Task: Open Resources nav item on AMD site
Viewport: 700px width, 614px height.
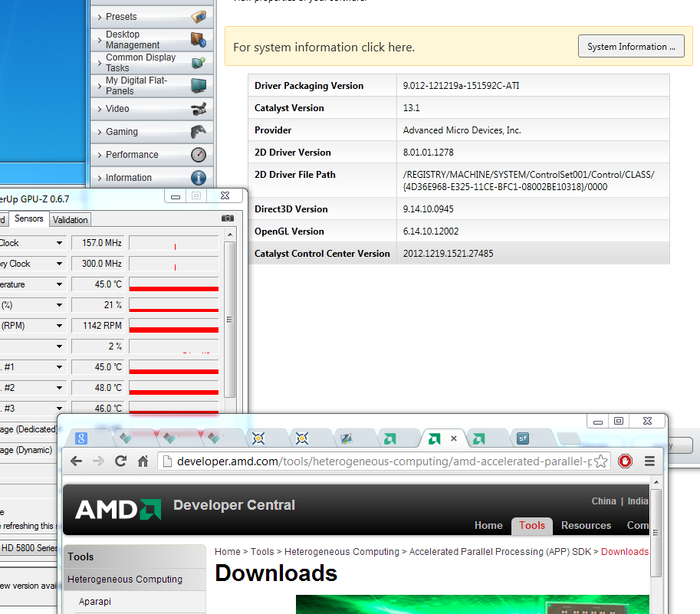Action: pyautogui.click(x=586, y=526)
